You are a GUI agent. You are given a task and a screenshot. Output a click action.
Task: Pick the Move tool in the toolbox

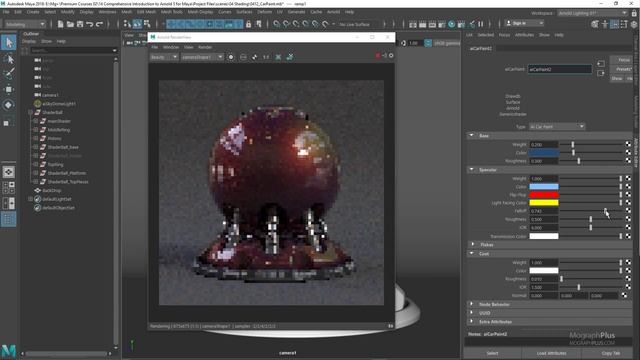pos(9,89)
